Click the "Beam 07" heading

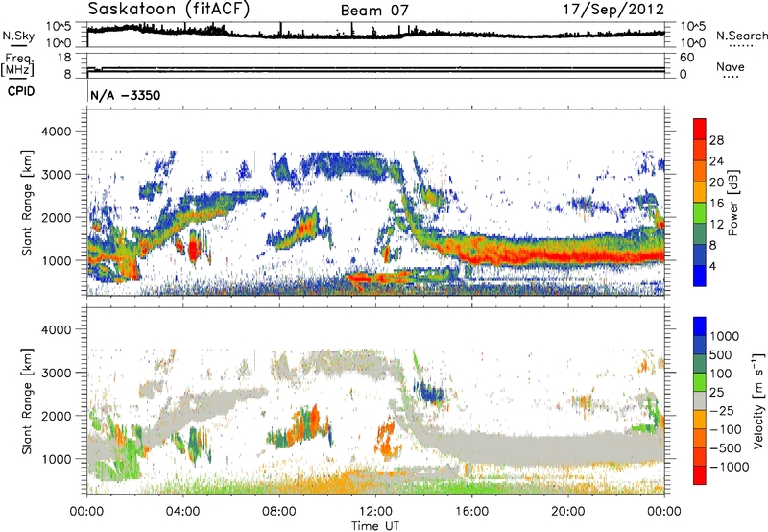(x=374, y=11)
